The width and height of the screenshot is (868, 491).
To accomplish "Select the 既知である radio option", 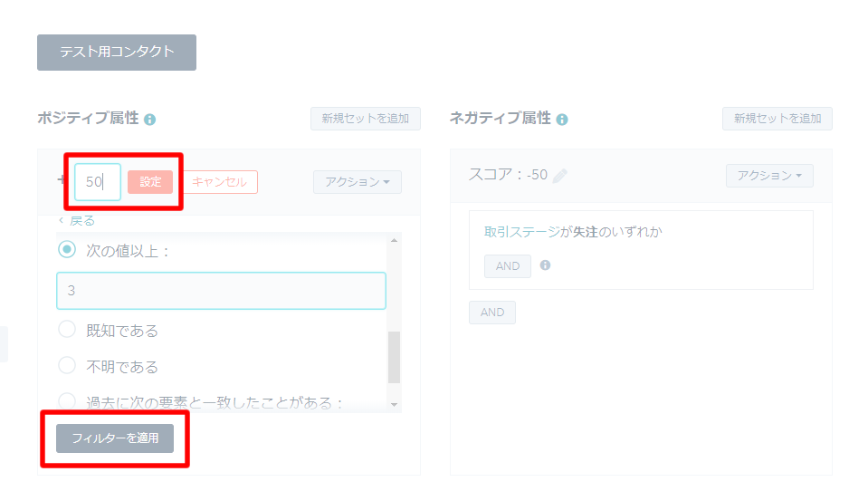I will click(67, 329).
